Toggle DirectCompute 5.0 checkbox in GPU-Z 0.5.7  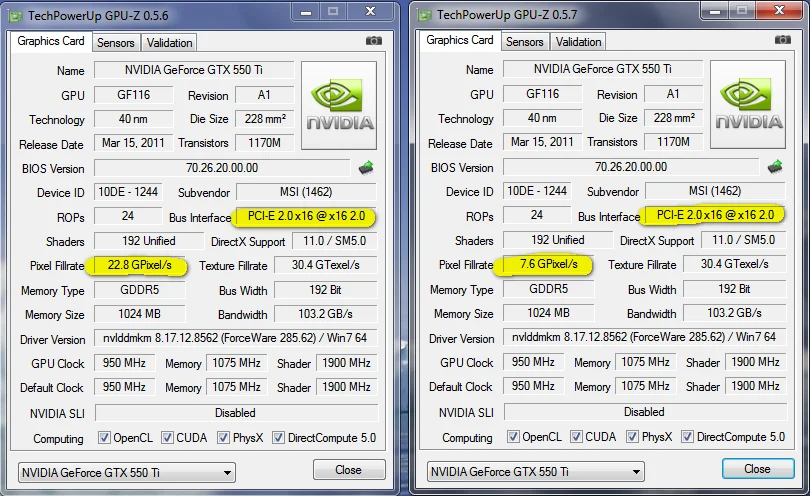688,437
